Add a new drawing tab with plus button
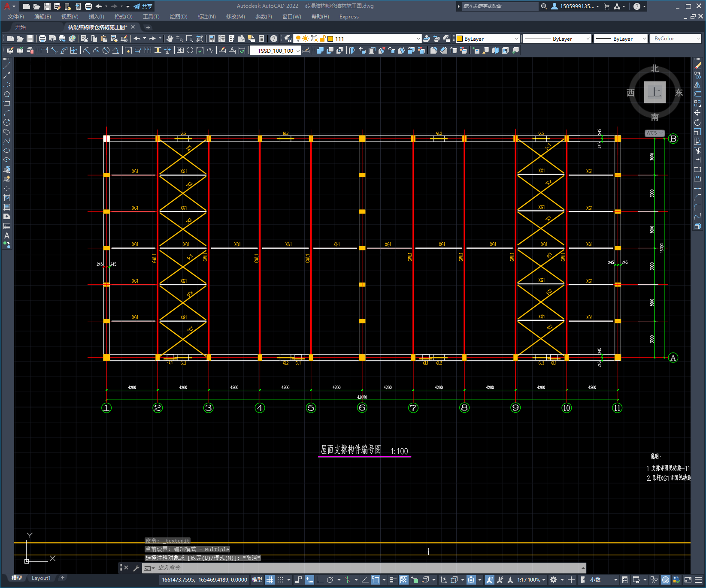This screenshot has width=706, height=588. click(x=148, y=27)
